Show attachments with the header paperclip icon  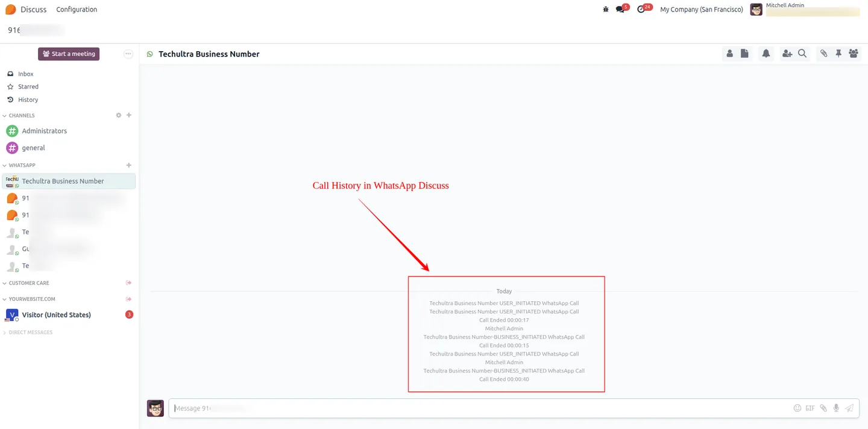pyautogui.click(x=823, y=54)
